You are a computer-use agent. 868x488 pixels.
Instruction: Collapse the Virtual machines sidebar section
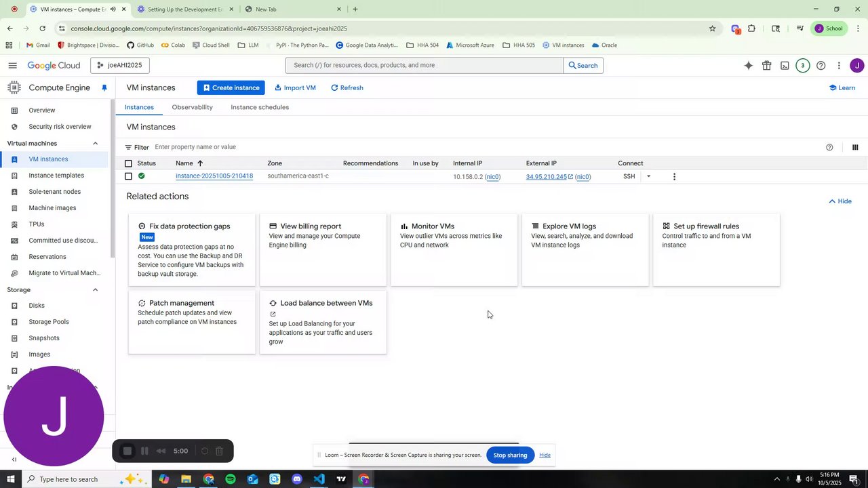pyautogui.click(x=95, y=144)
